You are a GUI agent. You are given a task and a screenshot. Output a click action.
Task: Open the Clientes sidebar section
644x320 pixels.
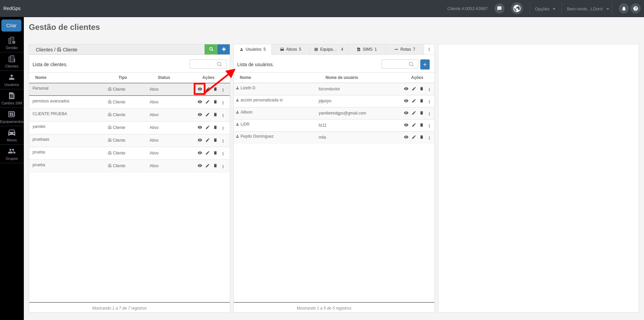pos(12,62)
